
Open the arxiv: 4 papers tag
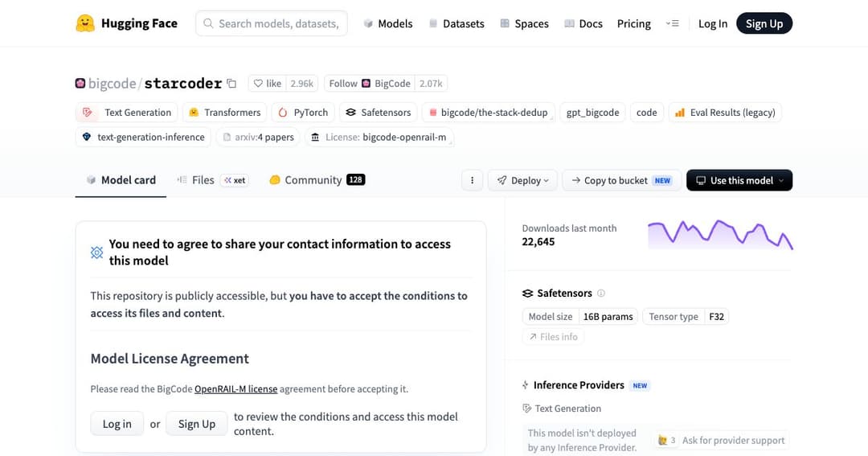(x=258, y=137)
